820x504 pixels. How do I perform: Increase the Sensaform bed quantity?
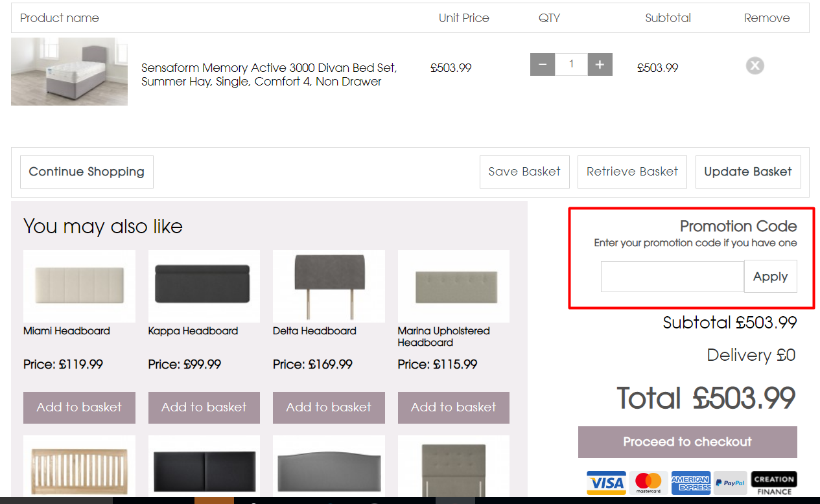(599, 64)
